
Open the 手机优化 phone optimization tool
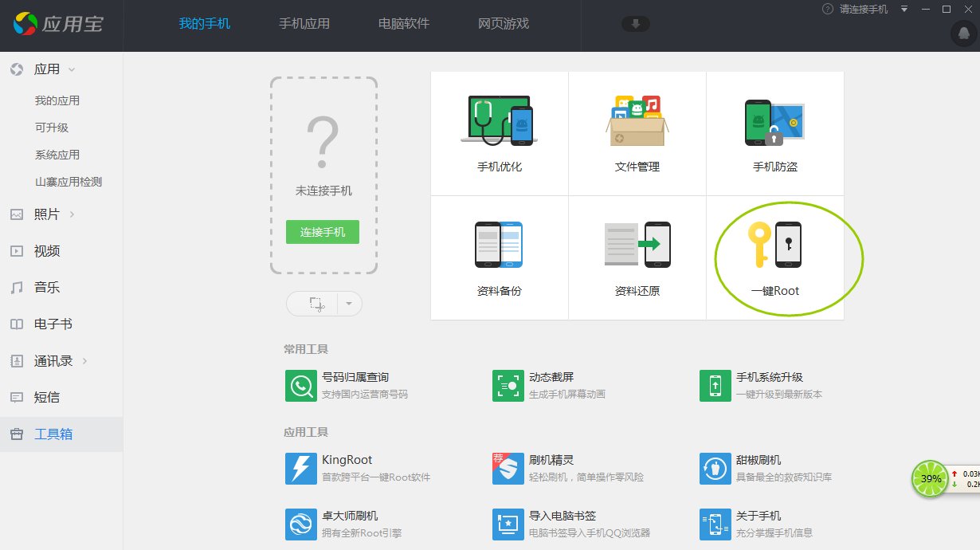(x=498, y=132)
